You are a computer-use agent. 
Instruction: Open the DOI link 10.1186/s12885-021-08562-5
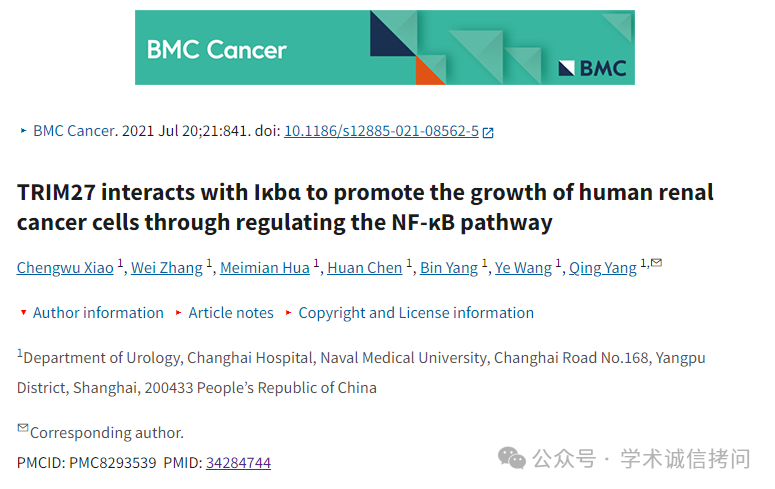381,131
